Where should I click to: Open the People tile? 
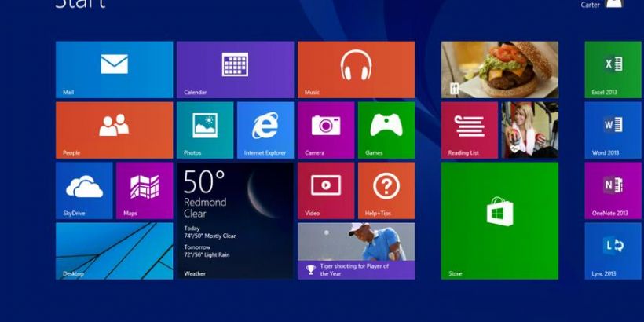[x=114, y=130]
